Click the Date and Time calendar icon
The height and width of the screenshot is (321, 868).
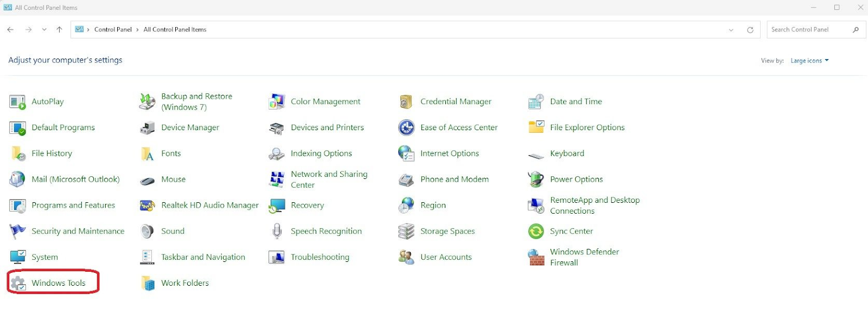point(536,101)
